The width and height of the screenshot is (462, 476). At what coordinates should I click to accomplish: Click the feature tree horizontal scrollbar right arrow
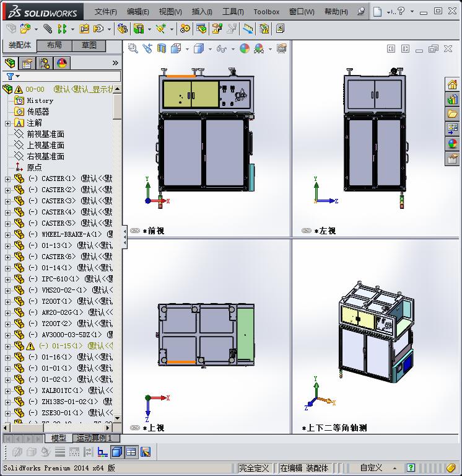coord(108,428)
